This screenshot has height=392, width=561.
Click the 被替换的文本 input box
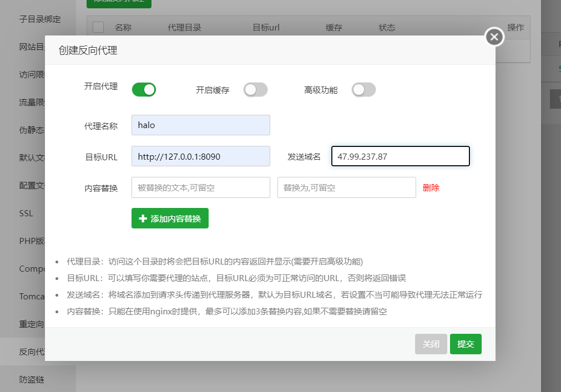point(201,187)
